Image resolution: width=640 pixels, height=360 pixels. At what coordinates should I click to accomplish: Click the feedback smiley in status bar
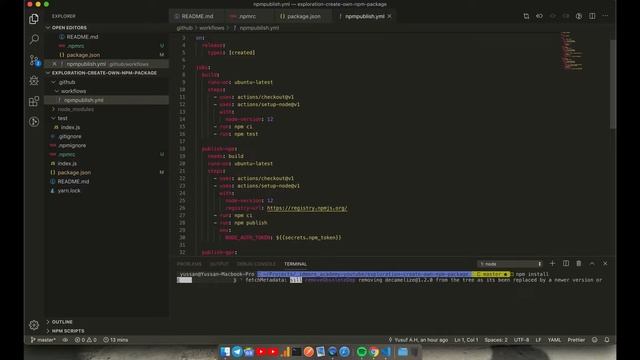(595, 340)
